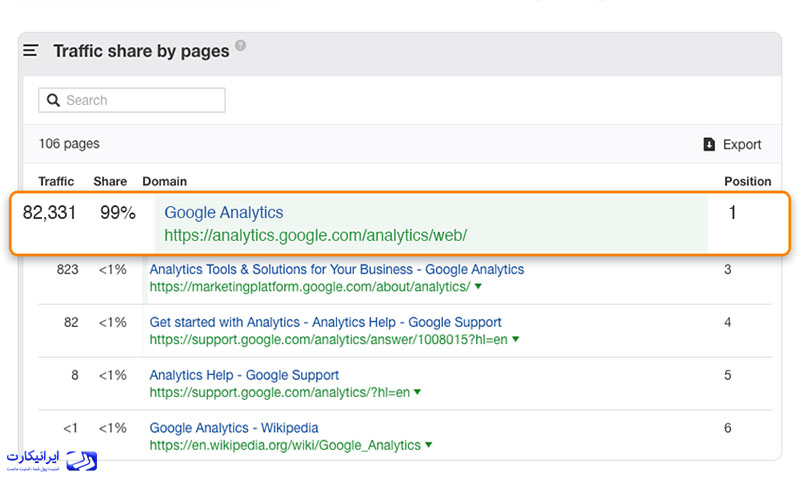Open the analytics.google.com/analytics/web URL
The height and width of the screenshot is (477, 800).
(315, 235)
